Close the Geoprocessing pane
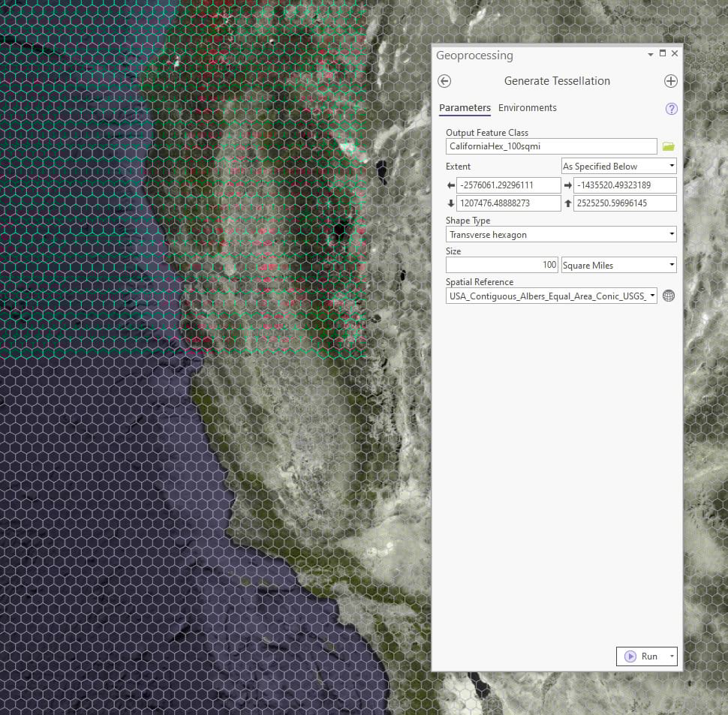 675,53
